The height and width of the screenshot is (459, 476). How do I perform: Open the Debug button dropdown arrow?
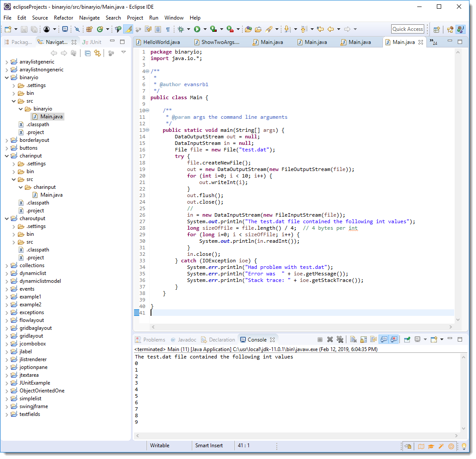(x=188, y=29)
